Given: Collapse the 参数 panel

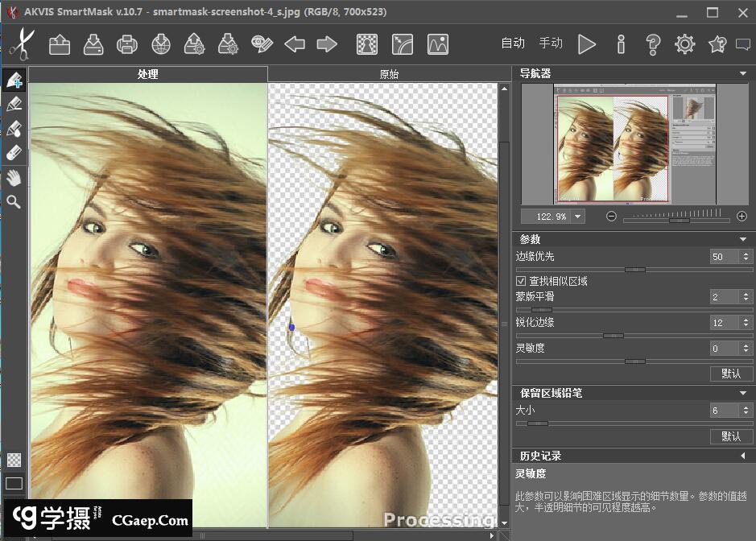Looking at the screenshot, I should [x=742, y=240].
